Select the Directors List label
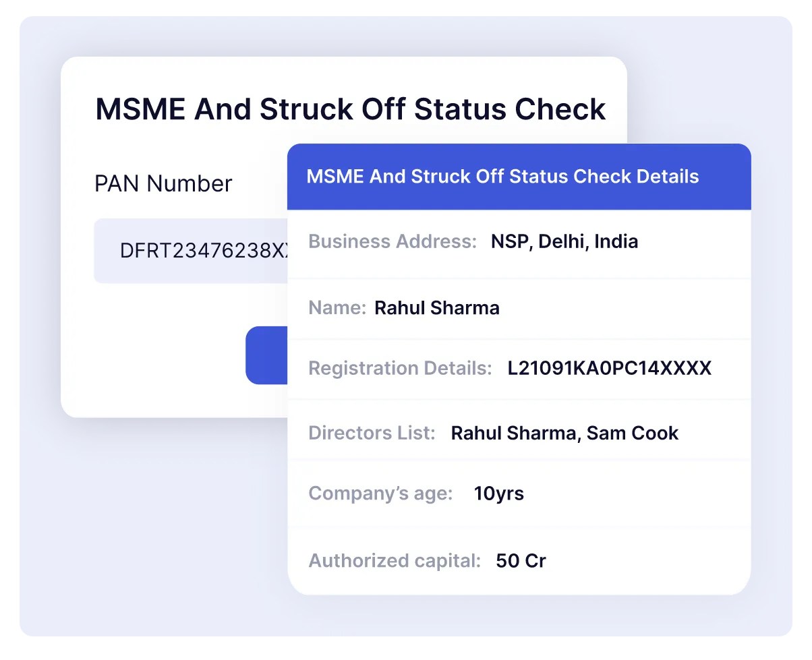The image size is (812, 660). [372, 433]
